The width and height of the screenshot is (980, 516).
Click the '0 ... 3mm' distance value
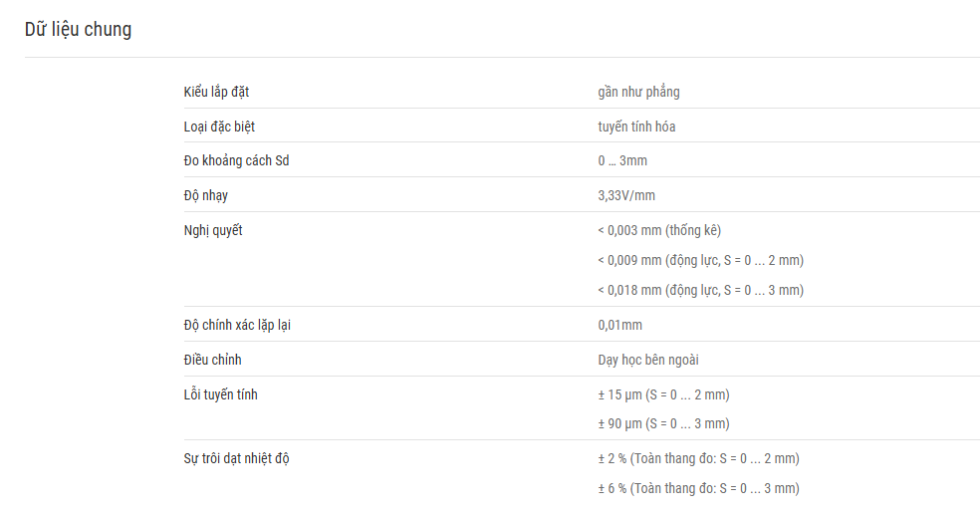pos(622,160)
